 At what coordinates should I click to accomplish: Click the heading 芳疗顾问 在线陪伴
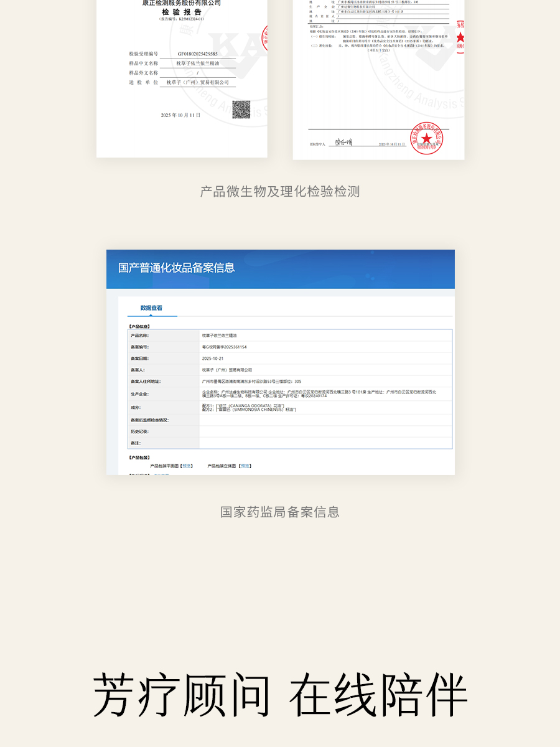pyautogui.click(x=280, y=695)
